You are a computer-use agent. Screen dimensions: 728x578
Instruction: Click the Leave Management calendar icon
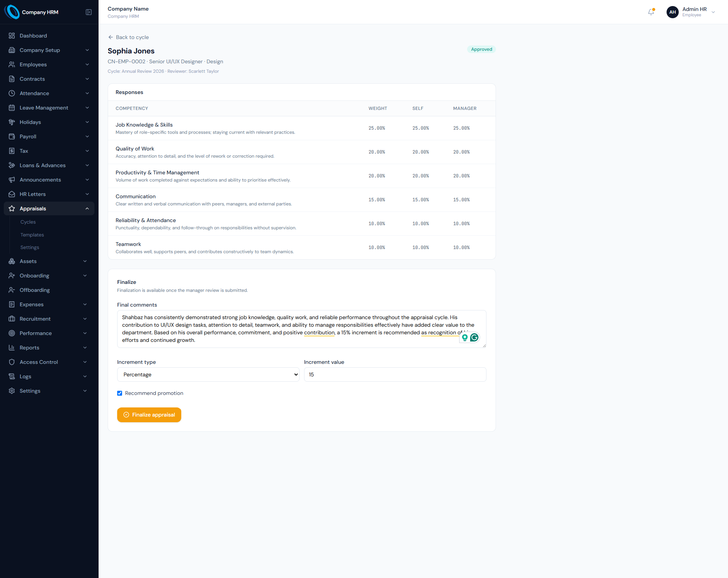click(12, 108)
